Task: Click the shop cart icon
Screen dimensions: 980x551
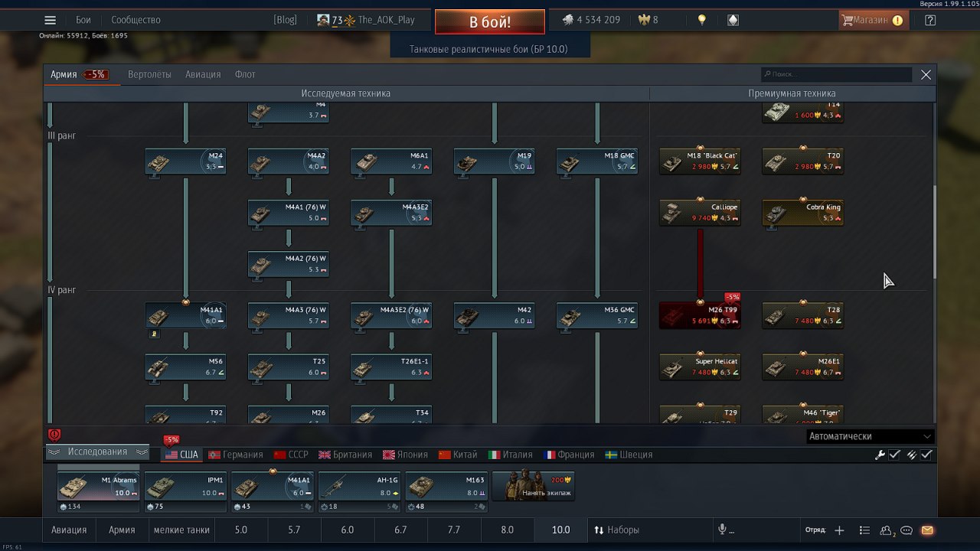Action: tap(848, 21)
